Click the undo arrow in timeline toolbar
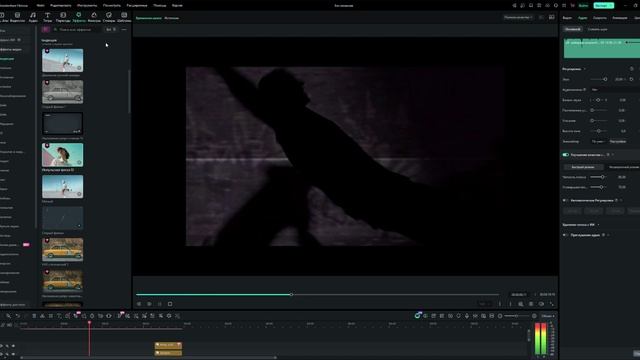Screen dimensions: 640x360 pyautogui.click(x=17, y=316)
